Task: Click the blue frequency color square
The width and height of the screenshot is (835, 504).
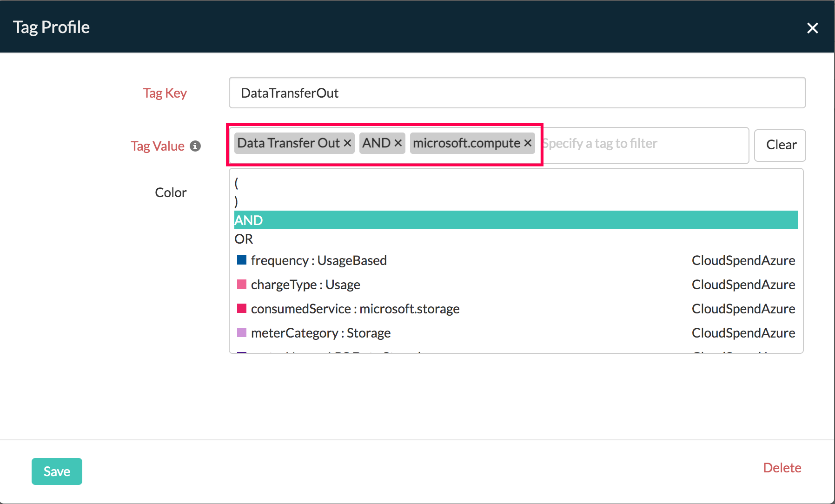Action: 242,260
